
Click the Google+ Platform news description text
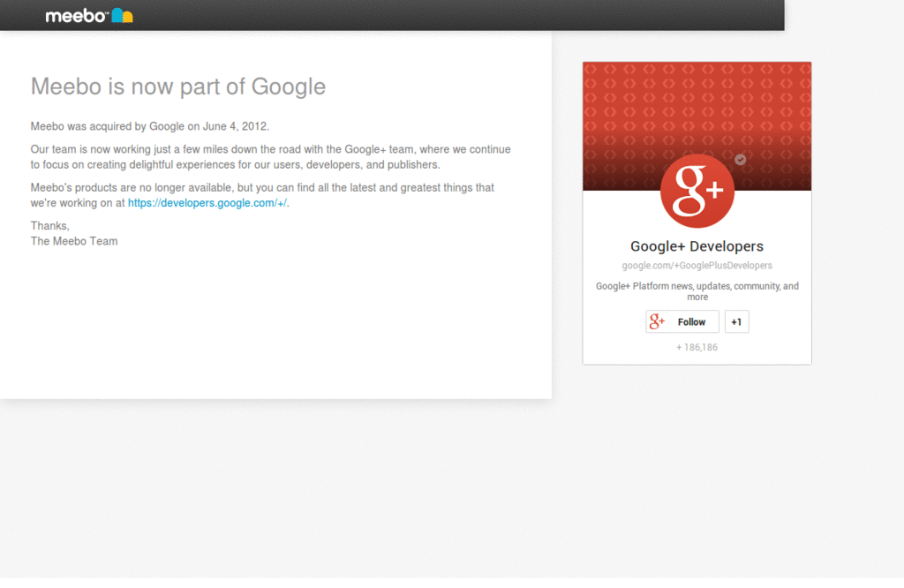coord(697,291)
